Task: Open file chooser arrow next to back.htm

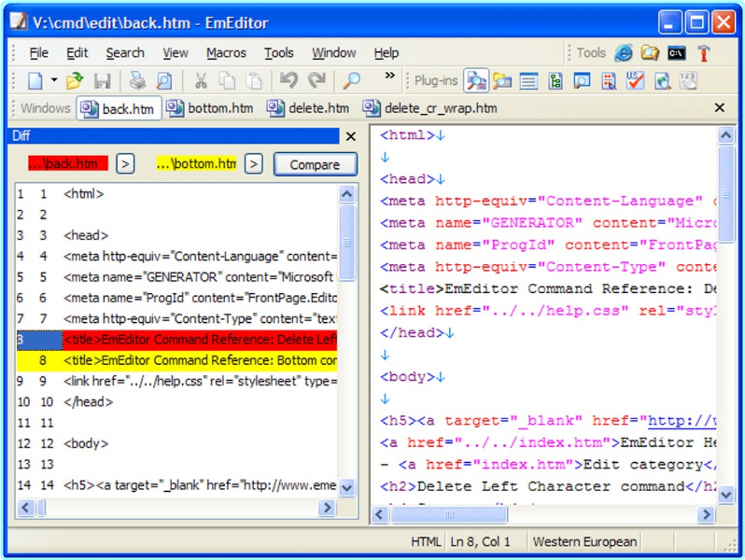Action: point(125,164)
